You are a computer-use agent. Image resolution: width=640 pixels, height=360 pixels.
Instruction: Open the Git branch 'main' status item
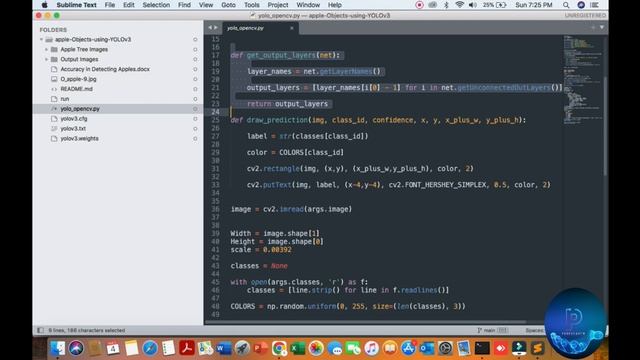pos(489,330)
